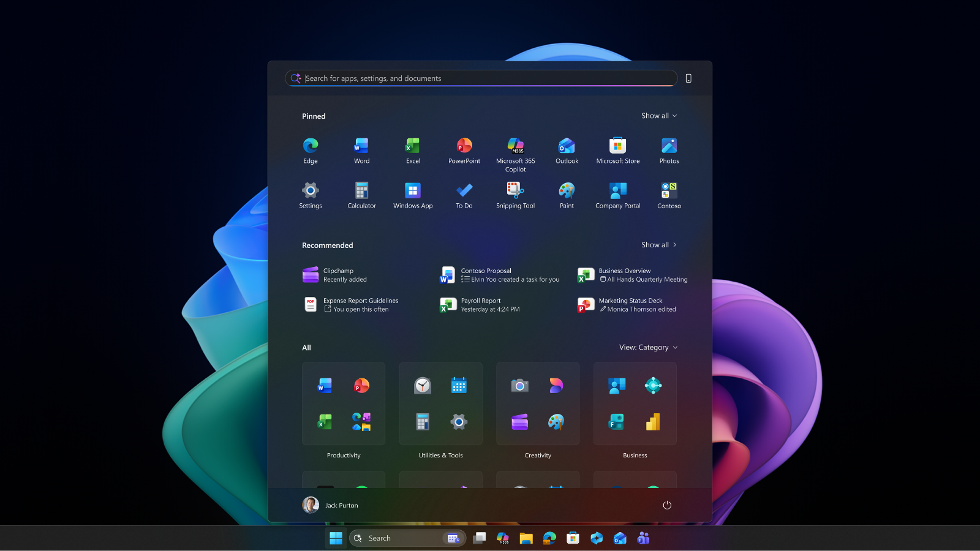
Task: Open Outlook from the taskbar
Action: (x=620, y=538)
